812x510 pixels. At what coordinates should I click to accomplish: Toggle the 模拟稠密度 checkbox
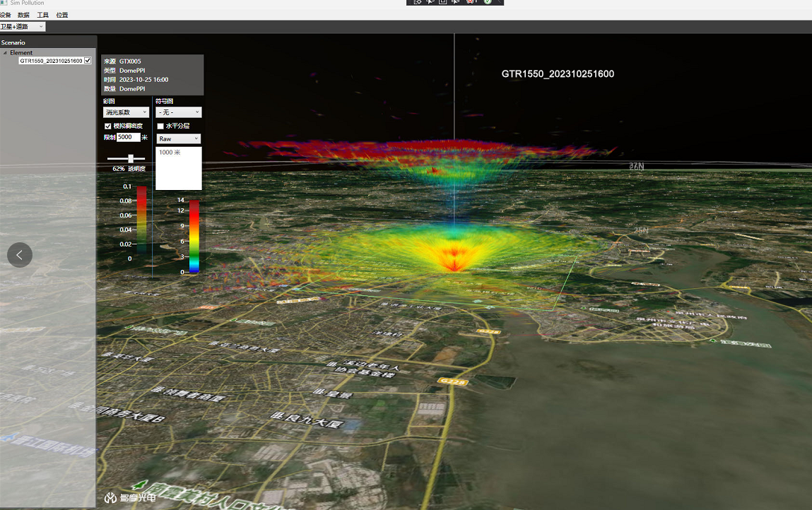pos(108,126)
